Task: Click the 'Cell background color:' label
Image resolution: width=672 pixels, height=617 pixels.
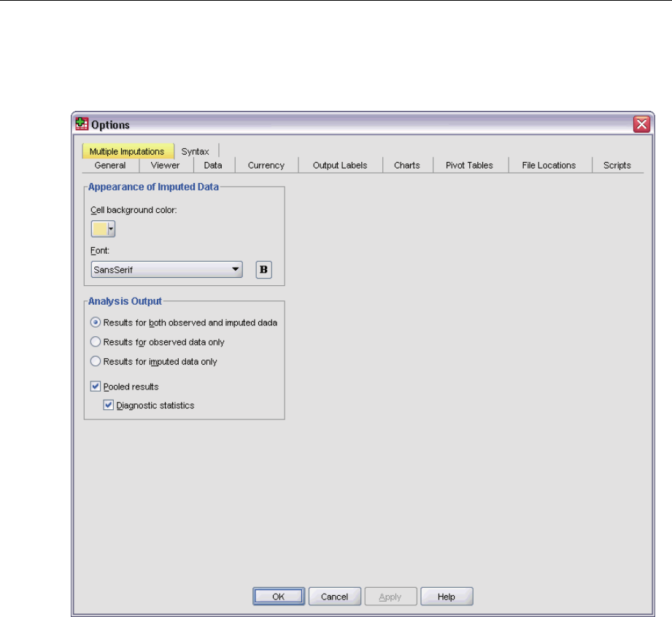Action: pyautogui.click(x=134, y=210)
